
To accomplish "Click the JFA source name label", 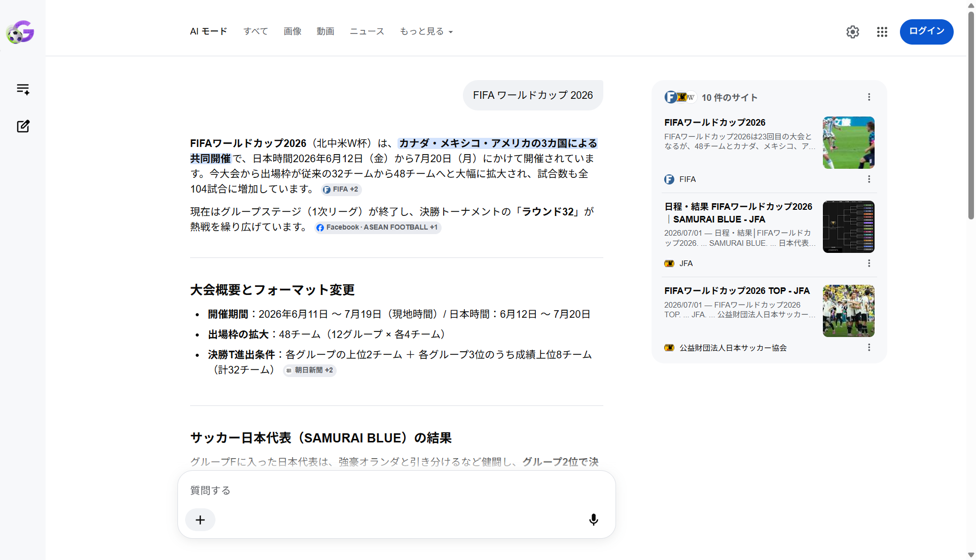I will 686,264.
